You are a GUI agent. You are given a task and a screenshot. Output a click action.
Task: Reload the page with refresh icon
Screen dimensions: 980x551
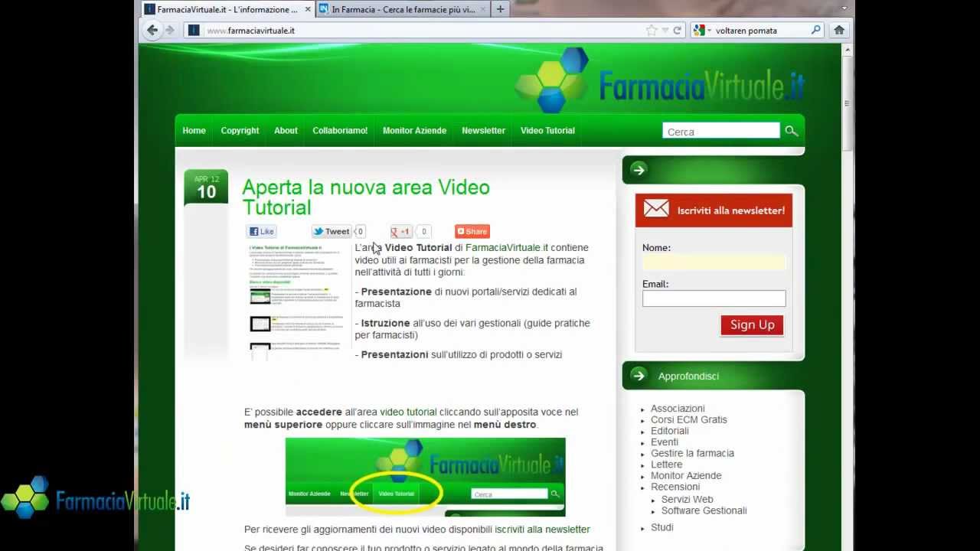tap(677, 31)
